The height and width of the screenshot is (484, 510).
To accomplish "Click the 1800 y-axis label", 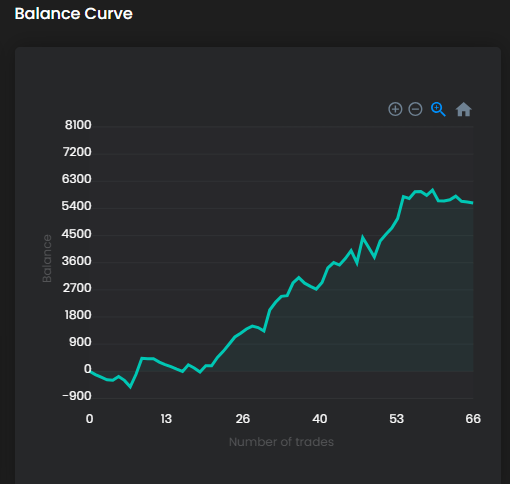I will point(78,315).
